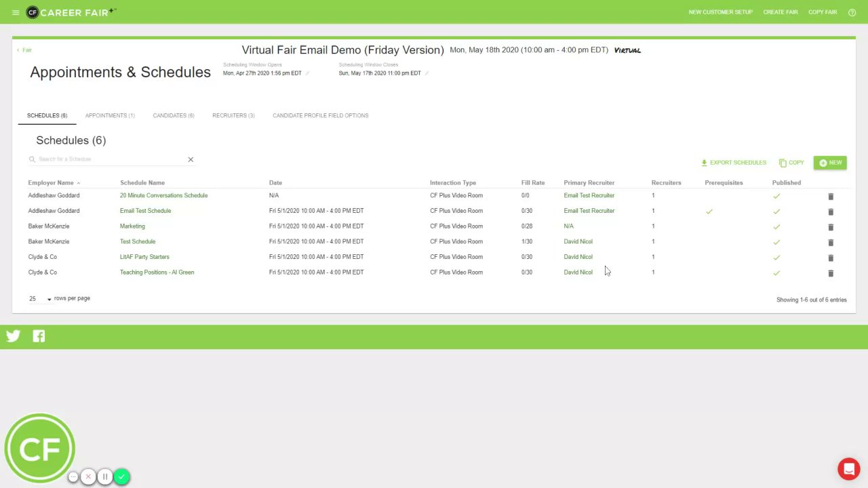Open the Email Test Schedule link
868x488 pixels.
coord(145,211)
